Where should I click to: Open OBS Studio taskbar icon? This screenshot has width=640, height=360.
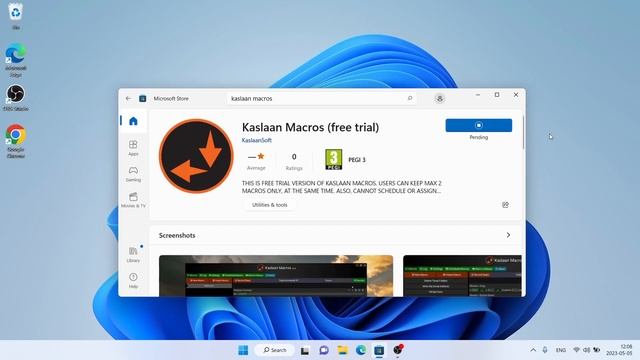tap(398, 350)
